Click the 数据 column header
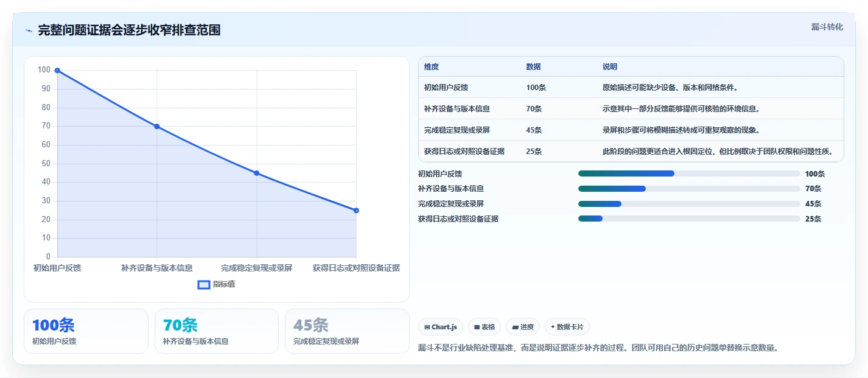Viewport: 868px width, 378px height. click(533, 67)
